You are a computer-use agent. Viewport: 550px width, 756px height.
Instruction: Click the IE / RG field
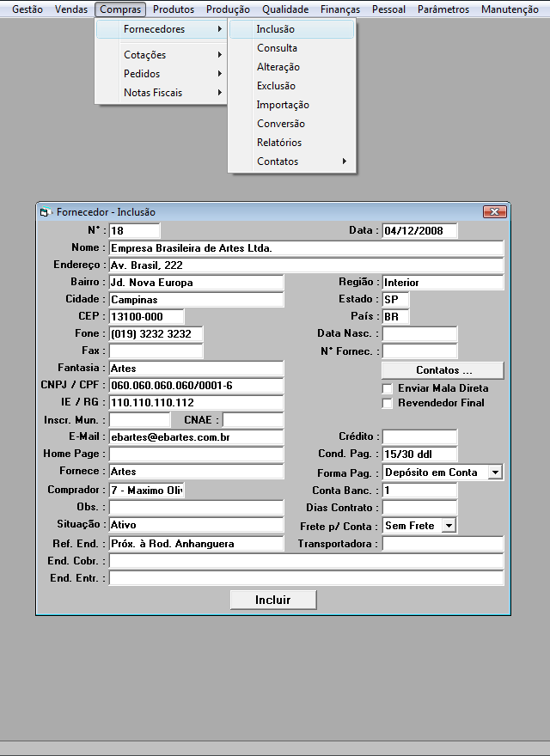point(196,403)
